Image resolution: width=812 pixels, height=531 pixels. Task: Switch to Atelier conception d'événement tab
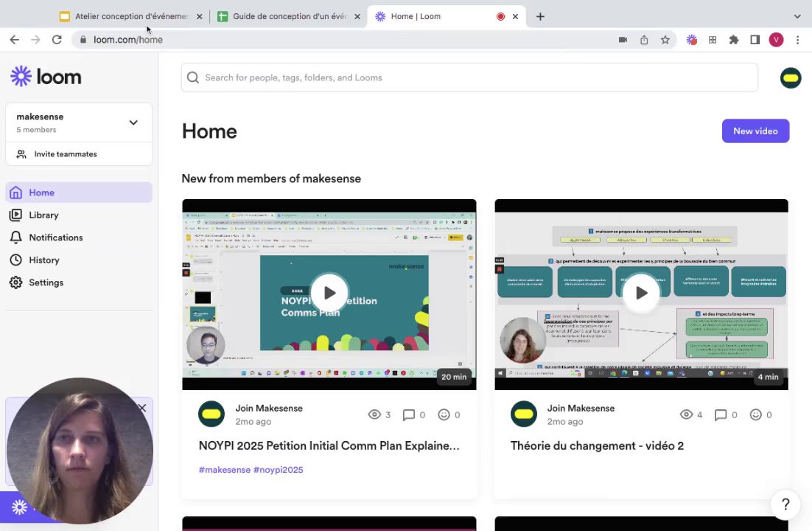pos(131,16)
